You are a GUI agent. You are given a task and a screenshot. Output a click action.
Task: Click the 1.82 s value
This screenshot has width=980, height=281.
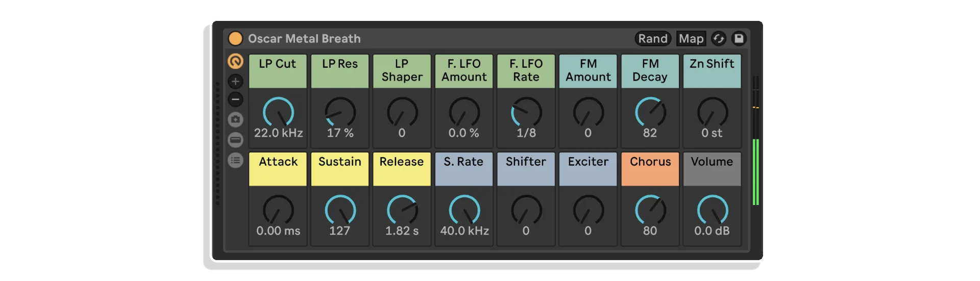(x=402, y=231)
